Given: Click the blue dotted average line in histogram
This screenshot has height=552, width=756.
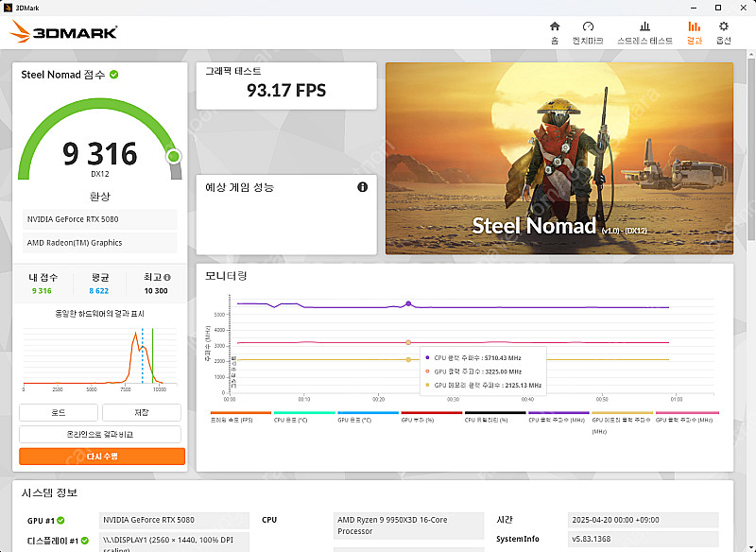Looking at the screenshot, I should point(143,355).
